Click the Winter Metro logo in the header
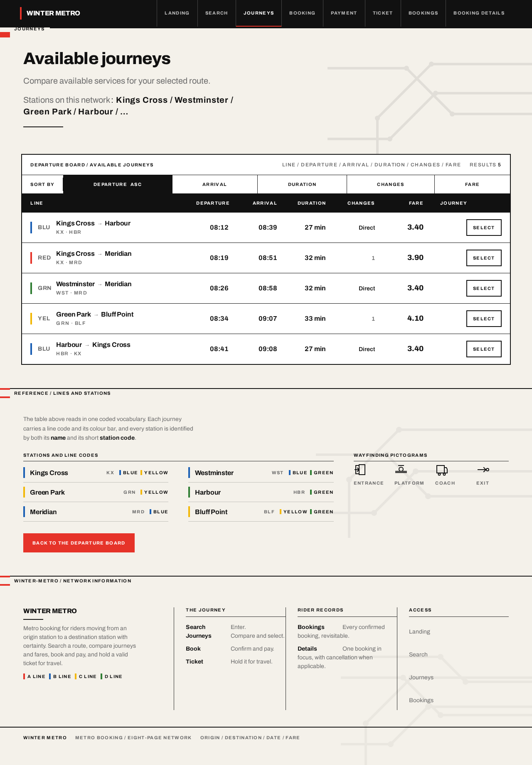Viewport: 532px width, 765px height. 50,13
